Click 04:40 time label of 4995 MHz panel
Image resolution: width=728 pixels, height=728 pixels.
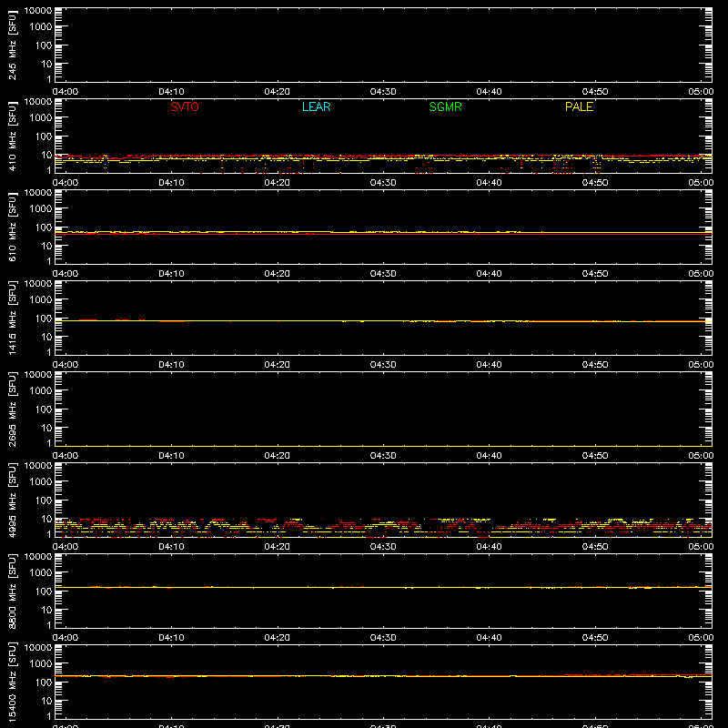point(489,547)
